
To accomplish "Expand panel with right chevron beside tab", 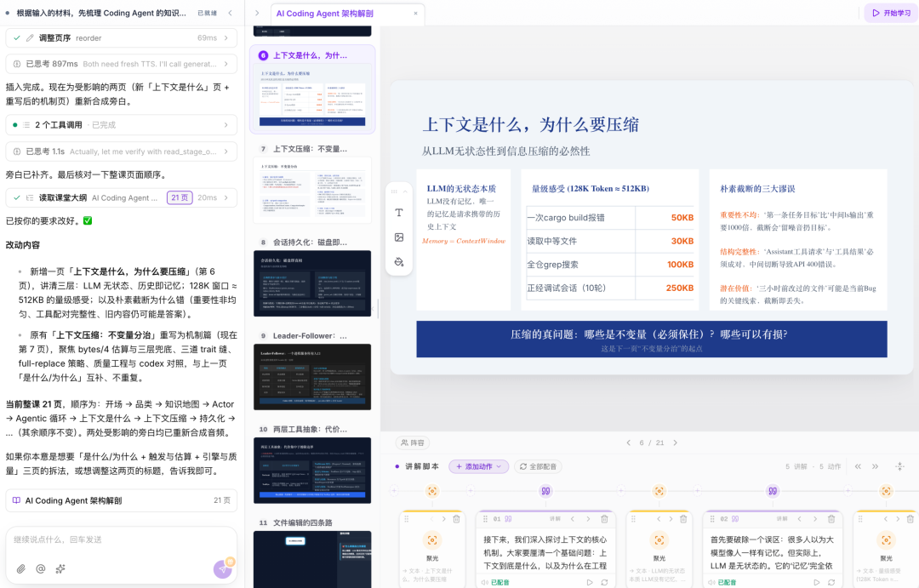I will pyautogui.click(x=257, y=13).
